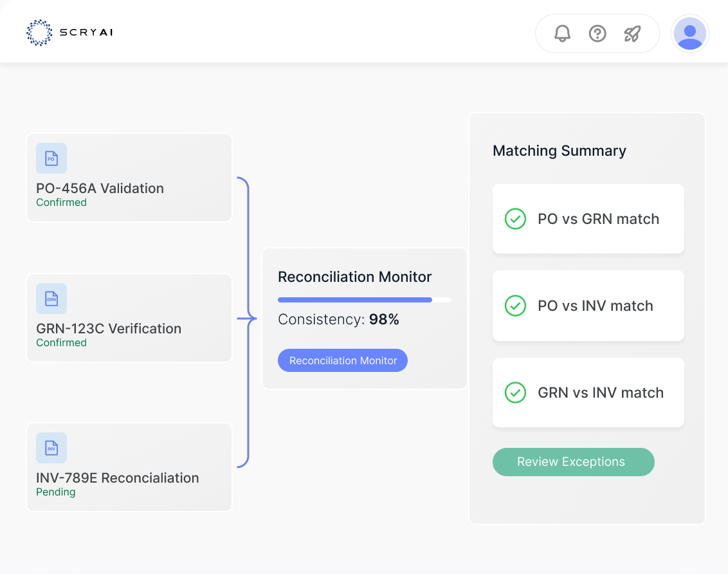Open the help question mark icon
The height and width of the screenshot is (574, 728).
597,33
